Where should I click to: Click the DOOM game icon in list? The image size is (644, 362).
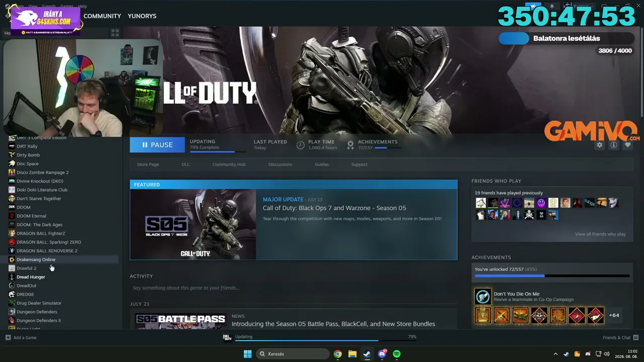click(12, 207)
